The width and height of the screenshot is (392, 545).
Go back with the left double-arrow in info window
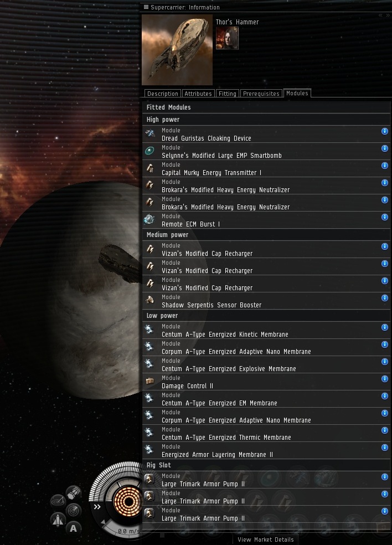(x=380, y=16)
